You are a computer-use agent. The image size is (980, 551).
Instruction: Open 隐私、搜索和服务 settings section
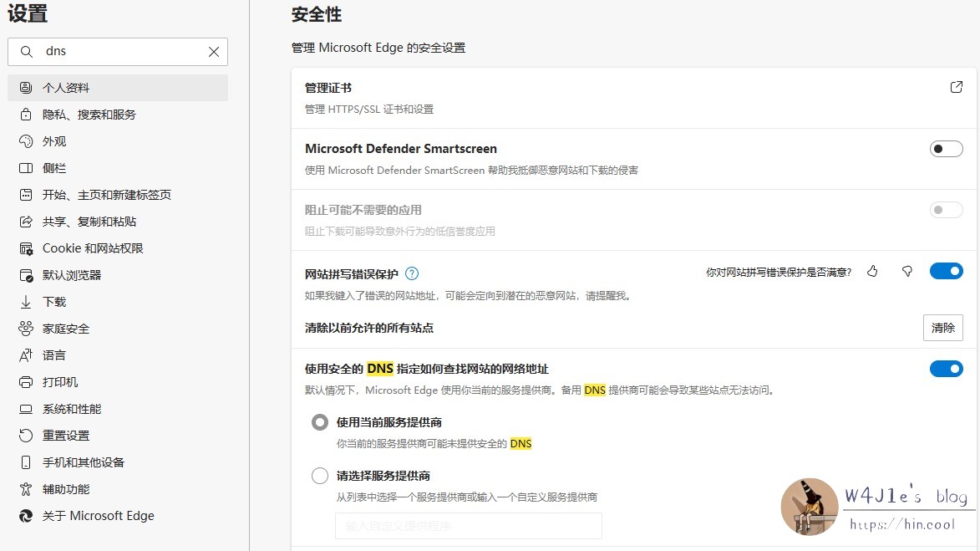89,115
